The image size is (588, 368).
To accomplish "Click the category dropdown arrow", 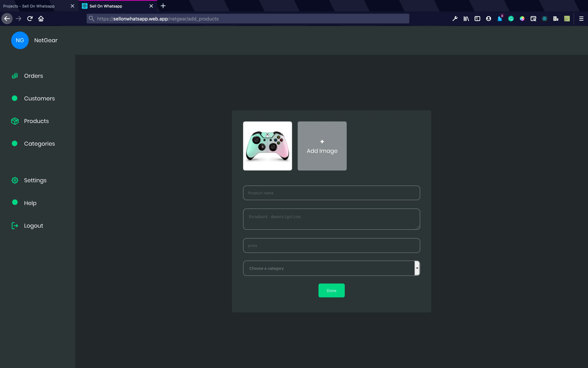I will 417,268.
